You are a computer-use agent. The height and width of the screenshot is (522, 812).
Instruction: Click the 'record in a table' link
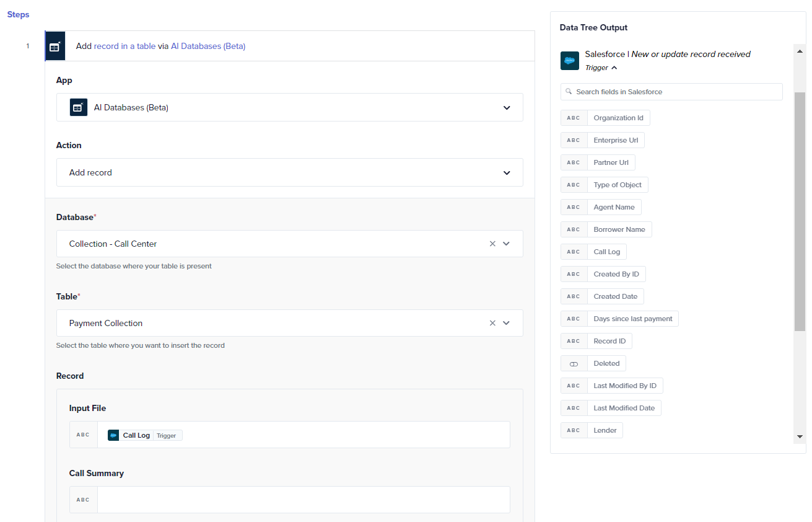124,46
